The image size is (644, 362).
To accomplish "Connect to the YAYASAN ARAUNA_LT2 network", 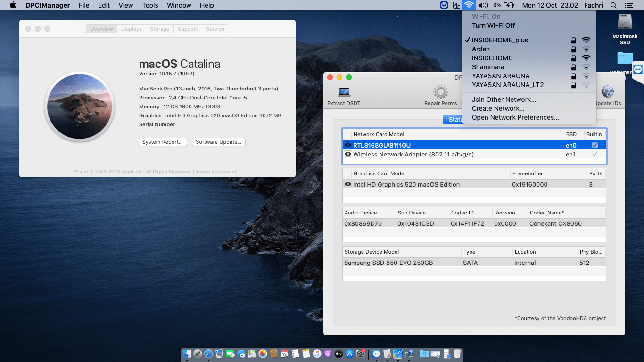I will coord(529,85).
